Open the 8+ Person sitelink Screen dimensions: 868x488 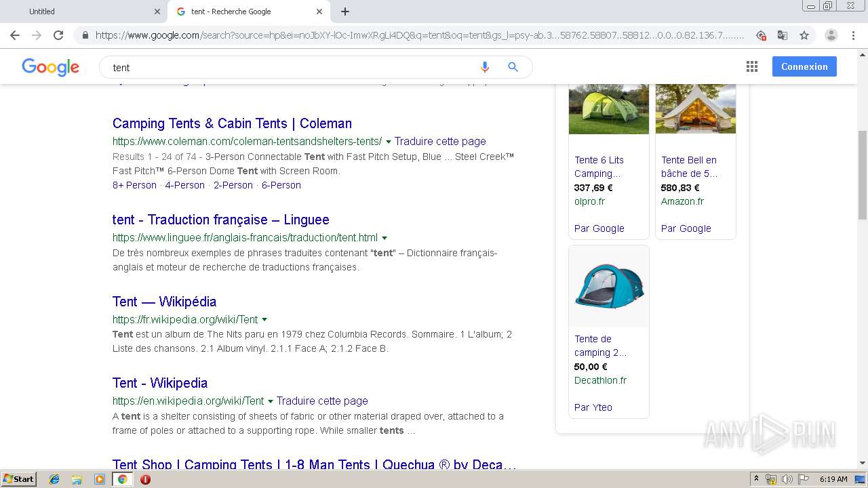tap(134, 185)
